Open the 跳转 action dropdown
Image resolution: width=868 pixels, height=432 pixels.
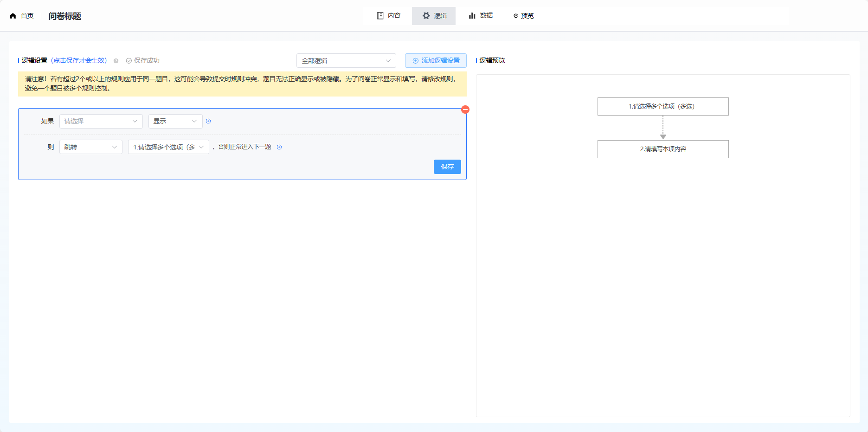tap(91, 147)
